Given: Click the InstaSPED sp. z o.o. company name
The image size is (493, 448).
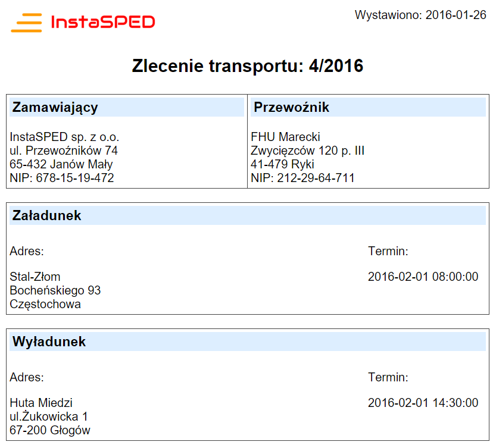Looking at the screenshot, I should click(x=65, y=137).
